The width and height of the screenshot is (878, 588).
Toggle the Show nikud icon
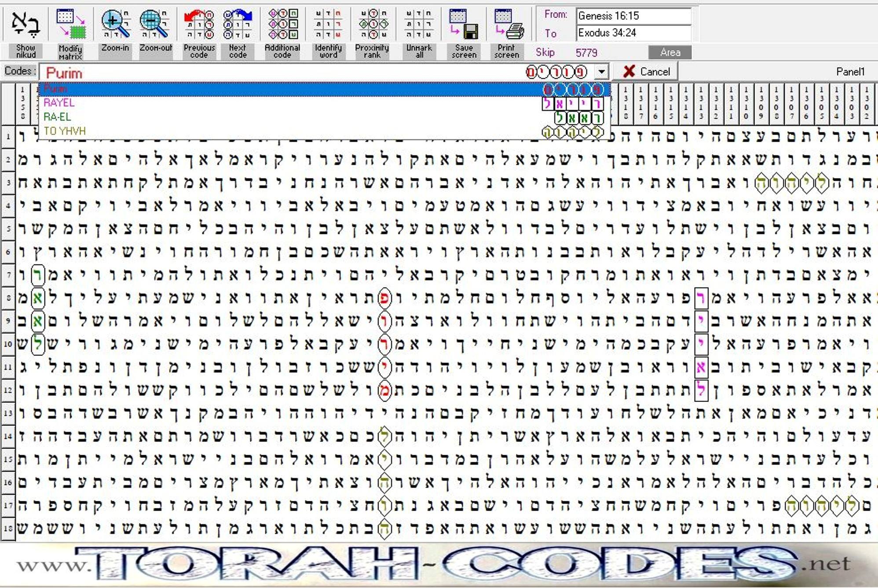pos(26,25)
